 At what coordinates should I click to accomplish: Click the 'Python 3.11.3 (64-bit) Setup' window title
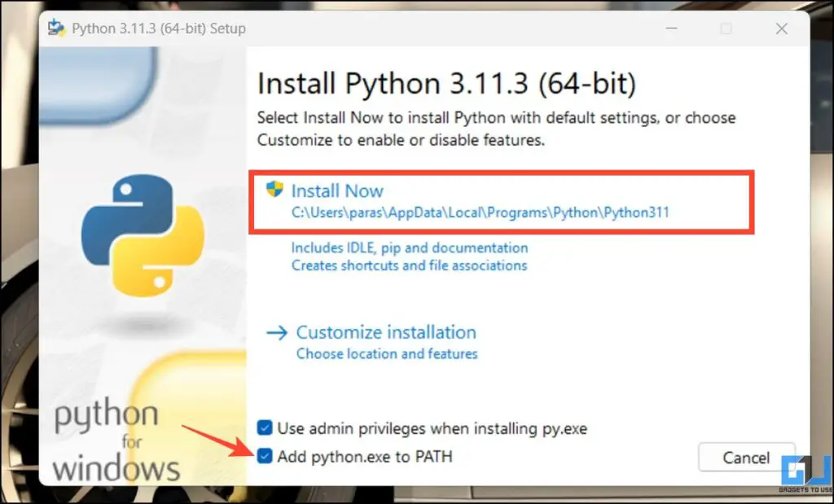[x=159, y=28]
